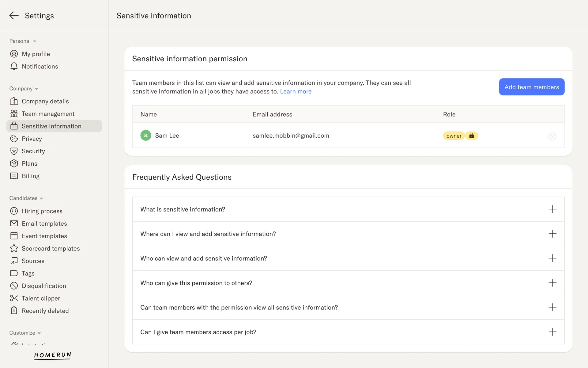
Task: Click the Talent clipper scissors icon
Action: (14, 298)
